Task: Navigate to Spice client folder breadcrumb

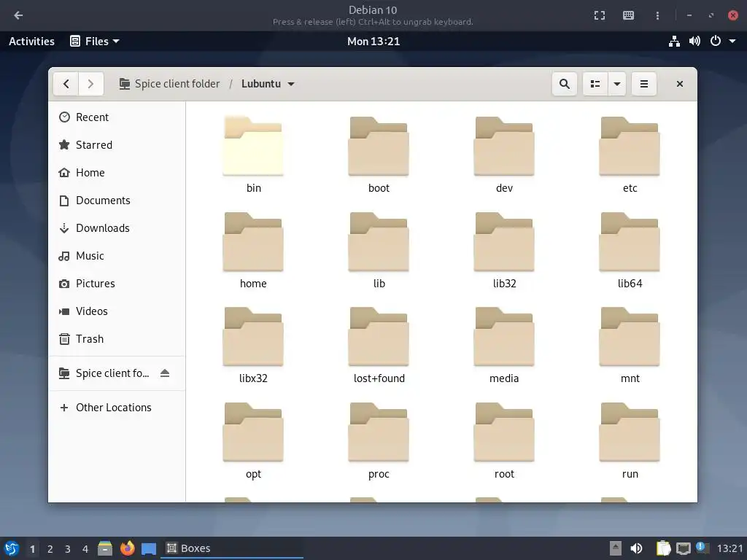Action: [169, 84]
